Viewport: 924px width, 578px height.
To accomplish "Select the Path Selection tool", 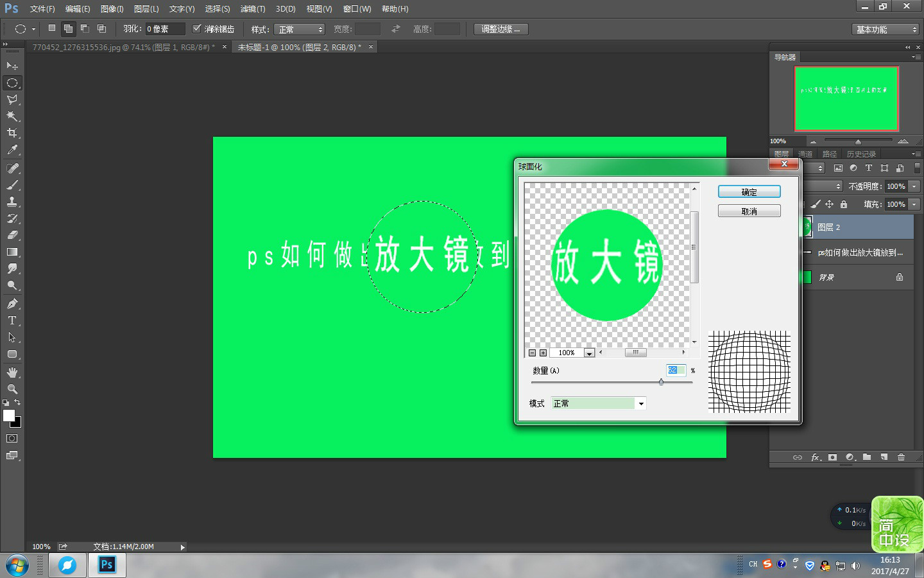I will click(12, 337).
